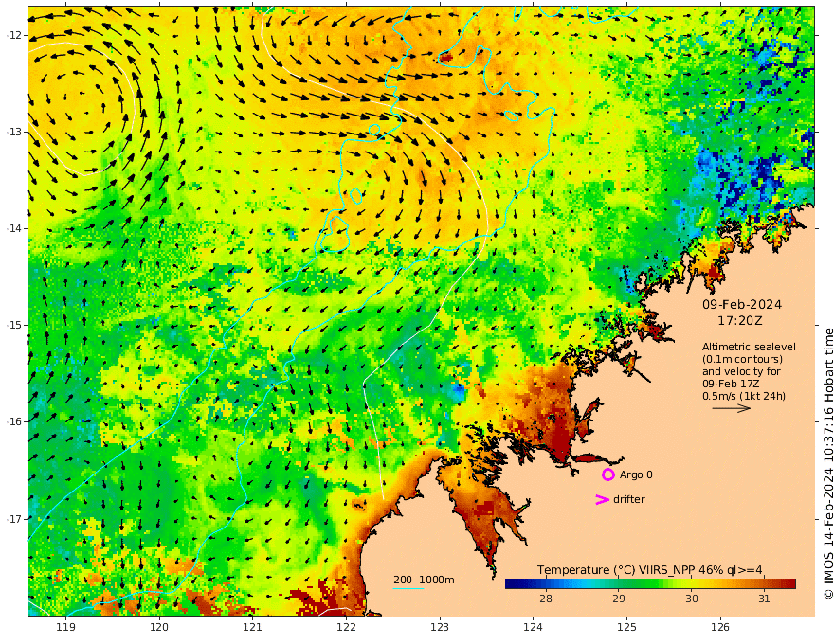Click the temperature color bar
Viewport: 834px width, 644px height.
point(650,583)
